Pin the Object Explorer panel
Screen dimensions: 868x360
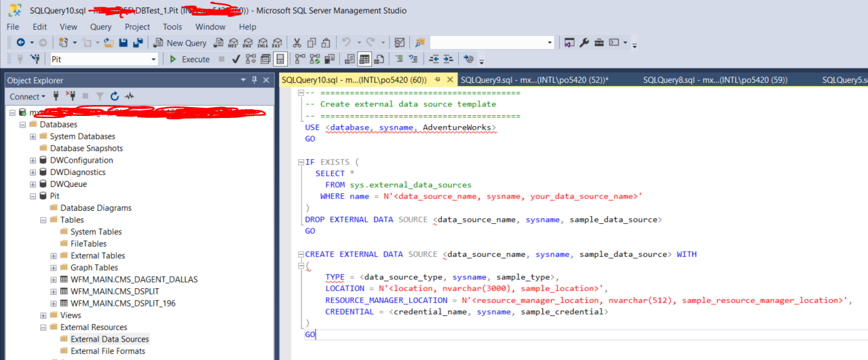pyautogui.click(x=254, y=80)
